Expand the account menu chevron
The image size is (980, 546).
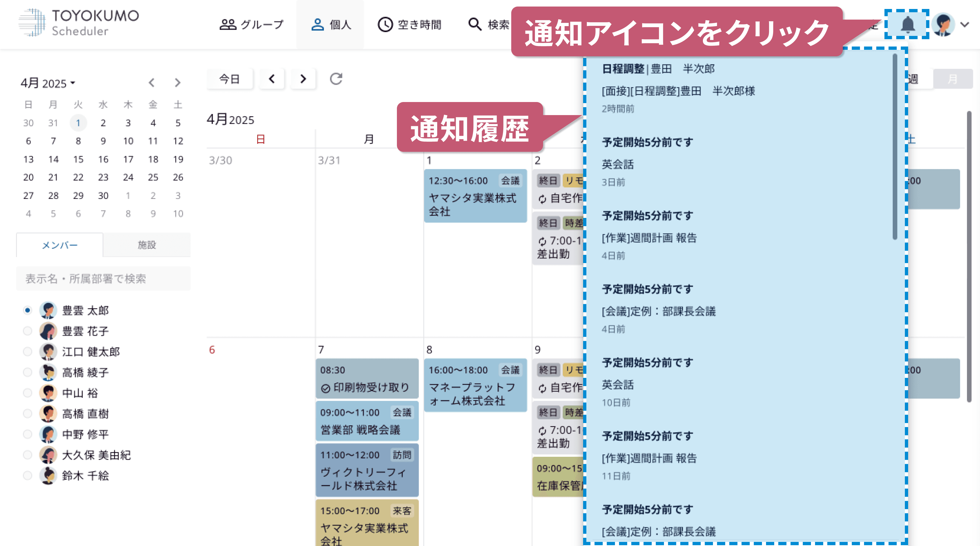click(964, 25)
